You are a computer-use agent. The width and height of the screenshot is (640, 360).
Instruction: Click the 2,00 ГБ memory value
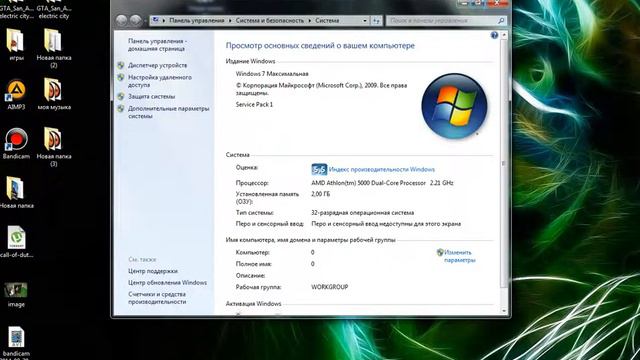coord(320,194)
